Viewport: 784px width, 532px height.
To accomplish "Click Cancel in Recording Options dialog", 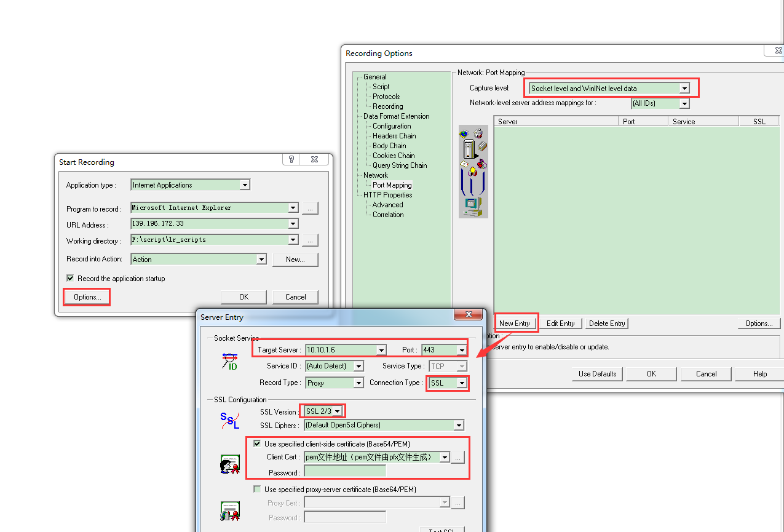I will coord(707,374).
